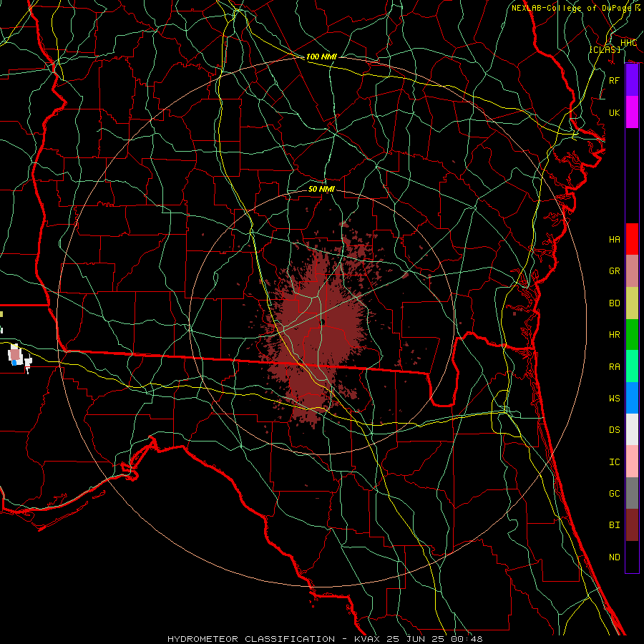Choose the white DS legend swatch
This screenshot has width=644, height=644.
(632, 429)
